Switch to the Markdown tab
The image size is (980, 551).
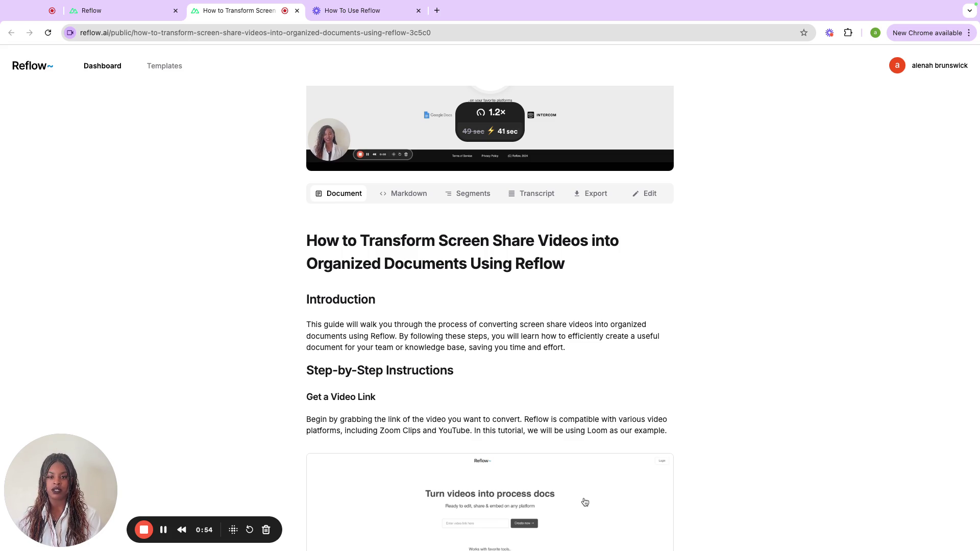403,193
